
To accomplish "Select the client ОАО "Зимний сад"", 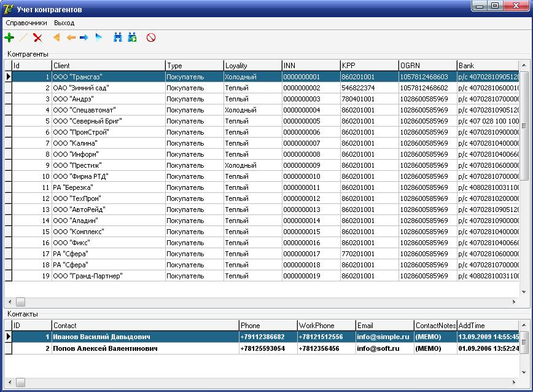I will click(x=109, y=88).
